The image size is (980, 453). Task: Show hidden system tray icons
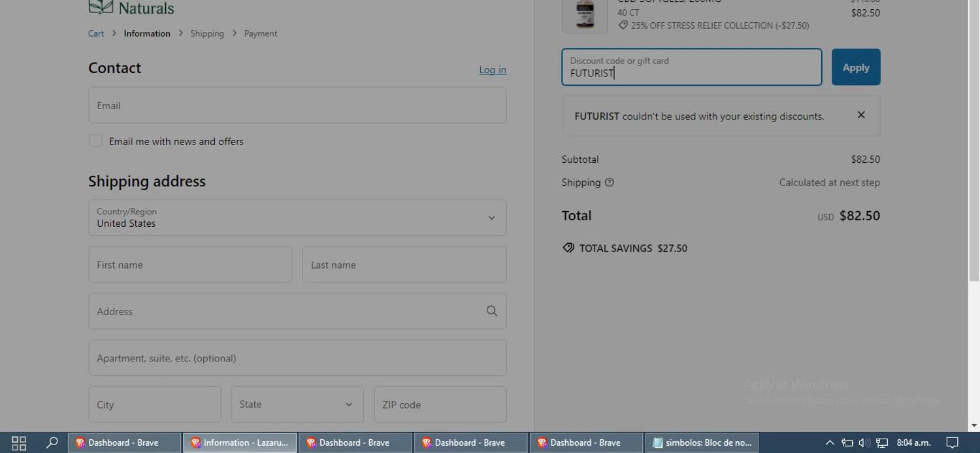coord(830,443)
